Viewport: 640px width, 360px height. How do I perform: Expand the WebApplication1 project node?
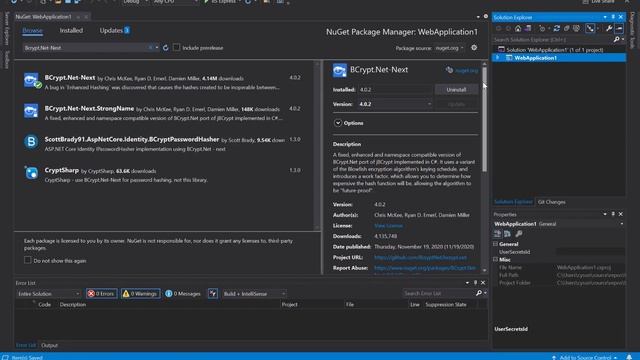click(498, 58)
